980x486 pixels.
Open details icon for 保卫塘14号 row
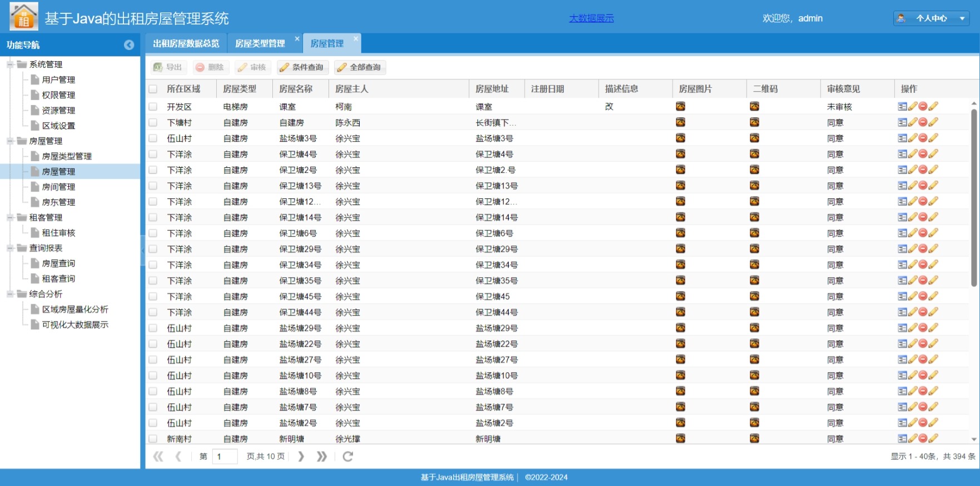(x=902, y=217)
